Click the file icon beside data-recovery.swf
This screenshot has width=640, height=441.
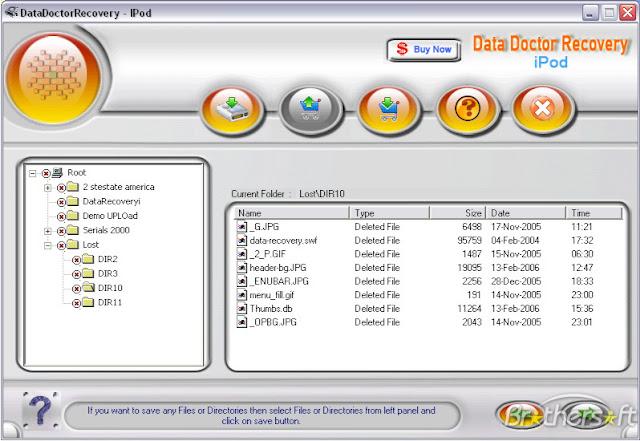(x=242, y=240)
